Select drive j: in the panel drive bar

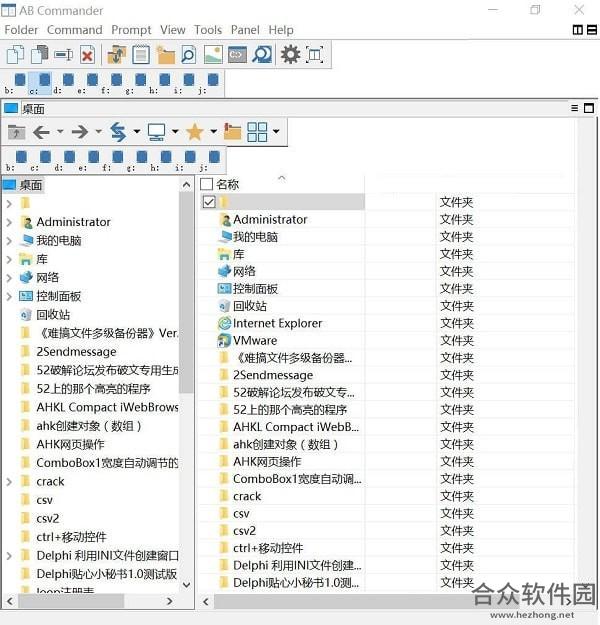pyautogui.click(x=209, y=161)
